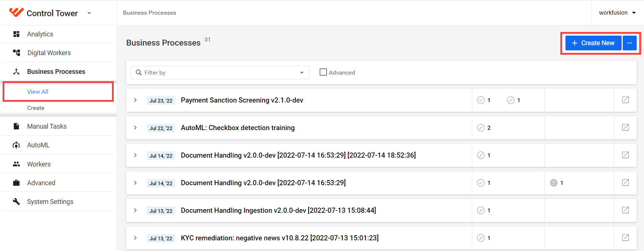Select Create under Business Processes

tap(36, 108)
